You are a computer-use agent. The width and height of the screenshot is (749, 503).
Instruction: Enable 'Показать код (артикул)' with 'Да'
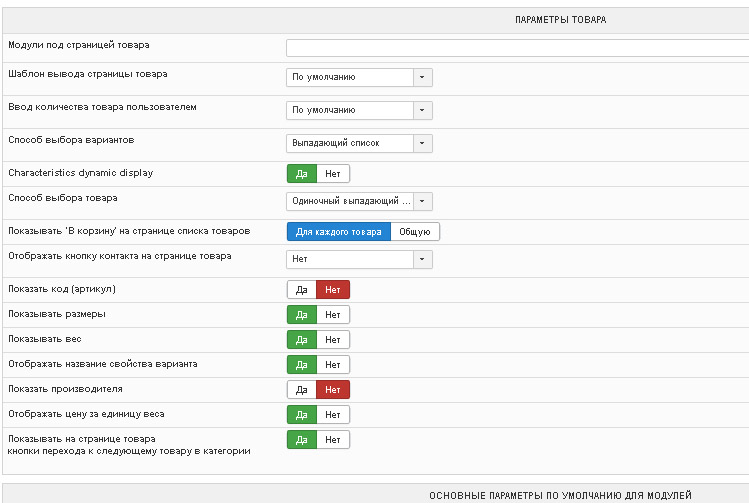click(301, 290)
